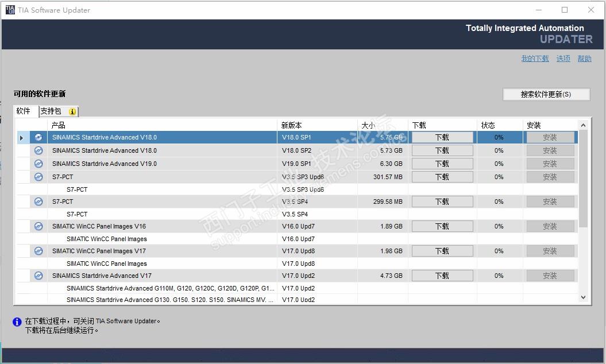Select the SIMATIC WinCC Panel Images V16 row
This screenshot has height=364, width=606.
click(x=297, y=226)
